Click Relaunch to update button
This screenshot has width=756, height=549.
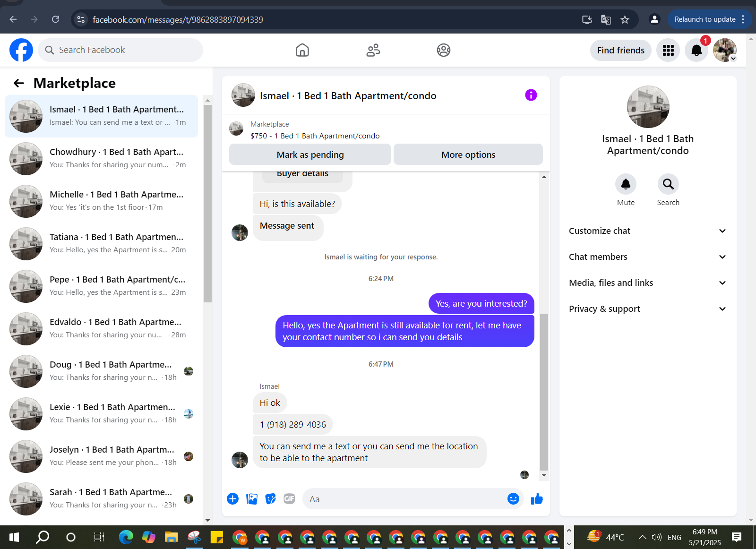point(704,19)
